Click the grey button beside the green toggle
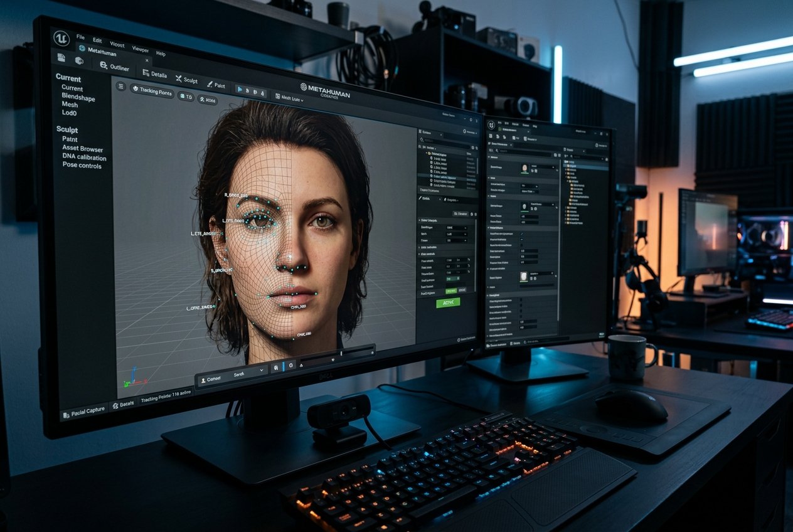This screenshot has width=793, height=532. 462,290
